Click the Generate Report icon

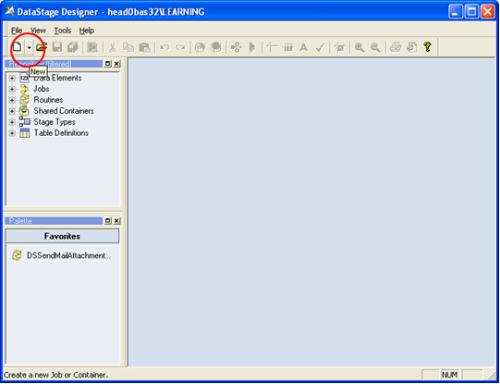pyautogui.click(x=412, y=47)
